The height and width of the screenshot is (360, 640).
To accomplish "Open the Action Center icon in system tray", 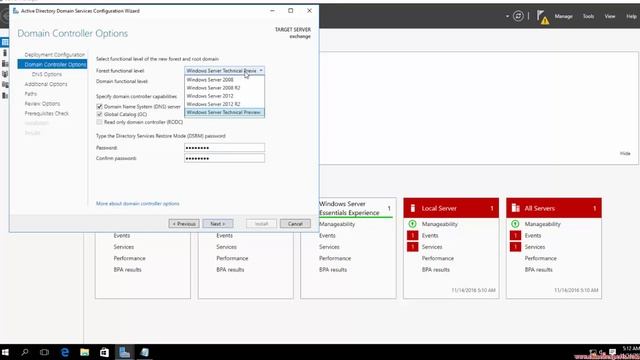I will tap(612, 352).
